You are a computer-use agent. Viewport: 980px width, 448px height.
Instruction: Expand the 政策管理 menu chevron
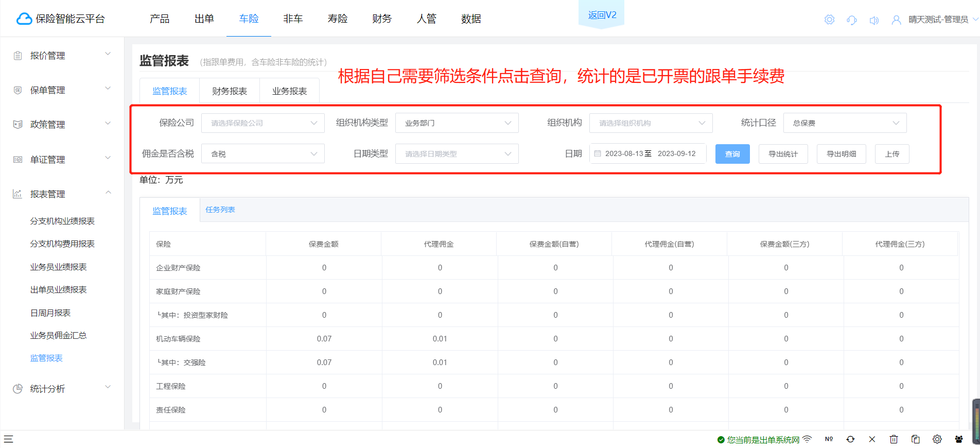(108, 123)
